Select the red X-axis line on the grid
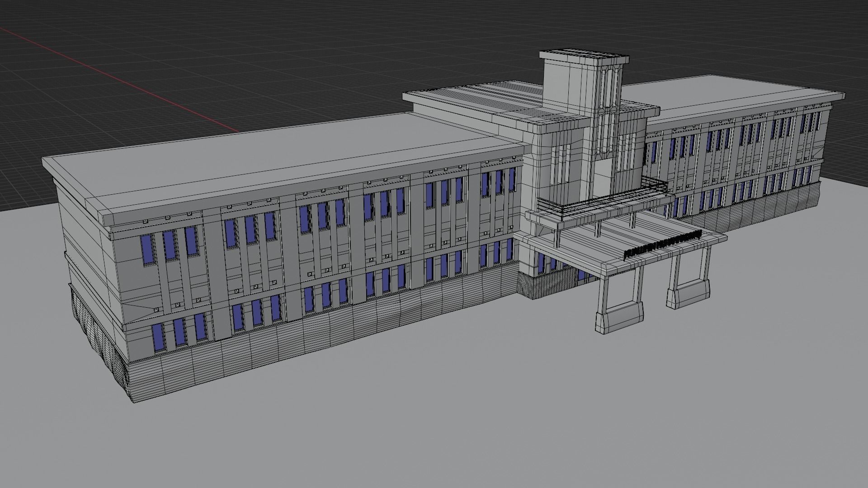Image resolution: width=868 pixels, height=488 pixels. [120, 80]
